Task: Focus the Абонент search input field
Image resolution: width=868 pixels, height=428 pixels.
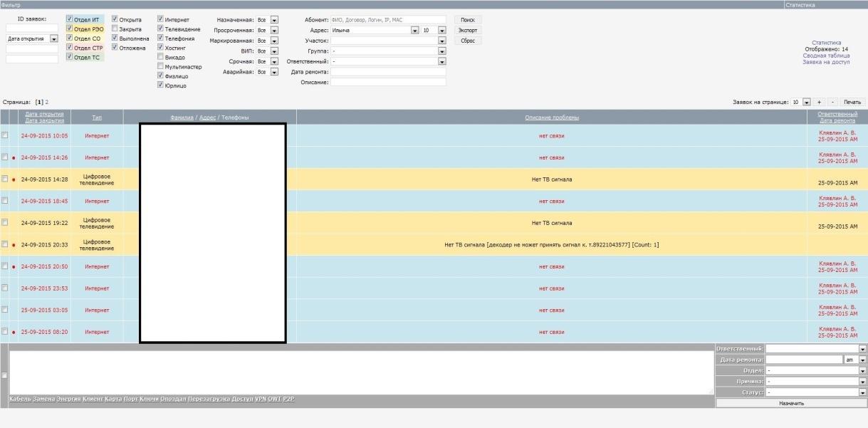Action: click(x=388, y=20)
